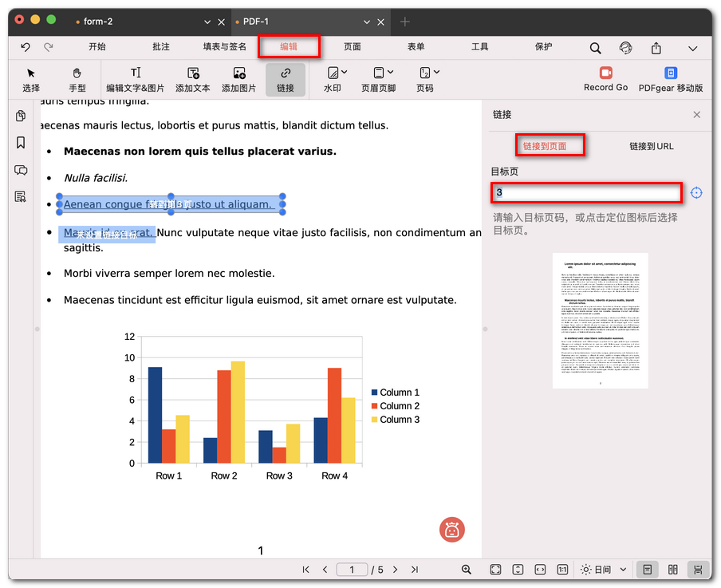Select the 添加文本 (add text) tool
Viewport: 721px width, 588px height.
point(192,79)
